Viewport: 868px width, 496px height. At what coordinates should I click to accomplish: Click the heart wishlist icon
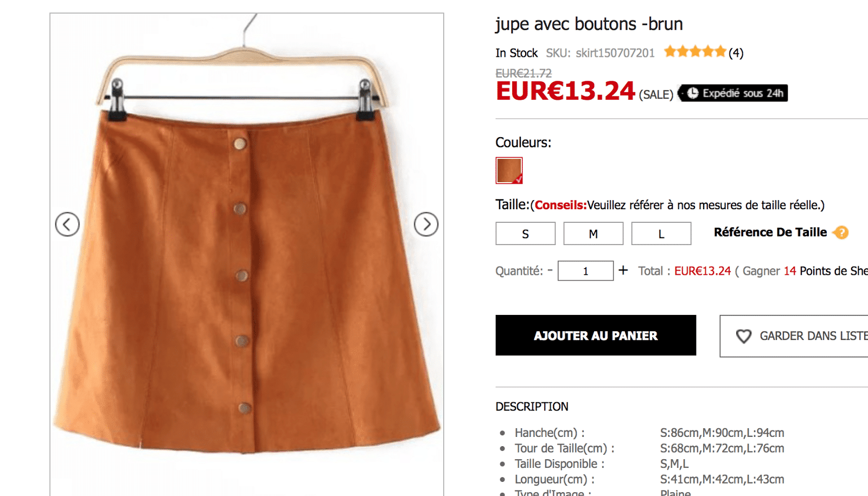point(744,336)
